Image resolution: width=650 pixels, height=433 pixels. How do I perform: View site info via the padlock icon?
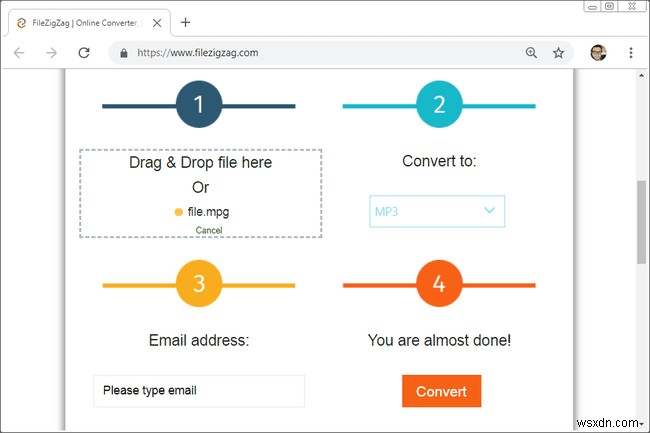[x=124, y=53]
